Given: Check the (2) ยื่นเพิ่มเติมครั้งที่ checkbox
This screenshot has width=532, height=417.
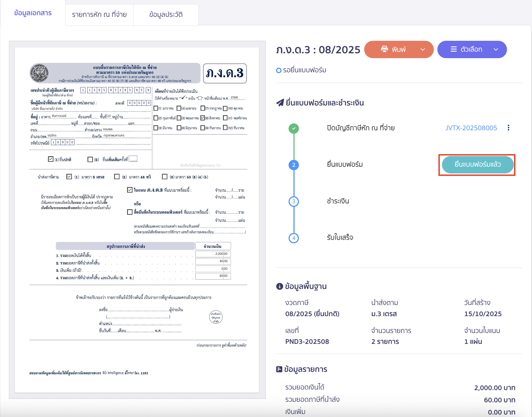Looking at the screenshot, I should tap(90, 159).
